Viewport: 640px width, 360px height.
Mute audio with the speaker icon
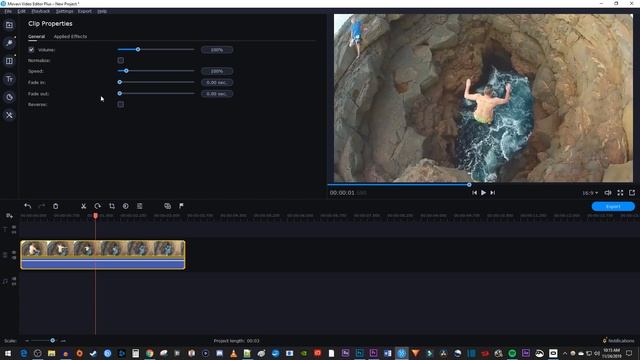pyautogui.click(x=608, y=193)
